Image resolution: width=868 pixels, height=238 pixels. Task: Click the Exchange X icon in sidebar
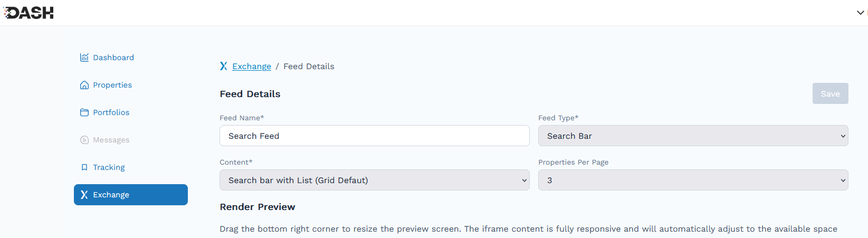(x=84, y=195)
